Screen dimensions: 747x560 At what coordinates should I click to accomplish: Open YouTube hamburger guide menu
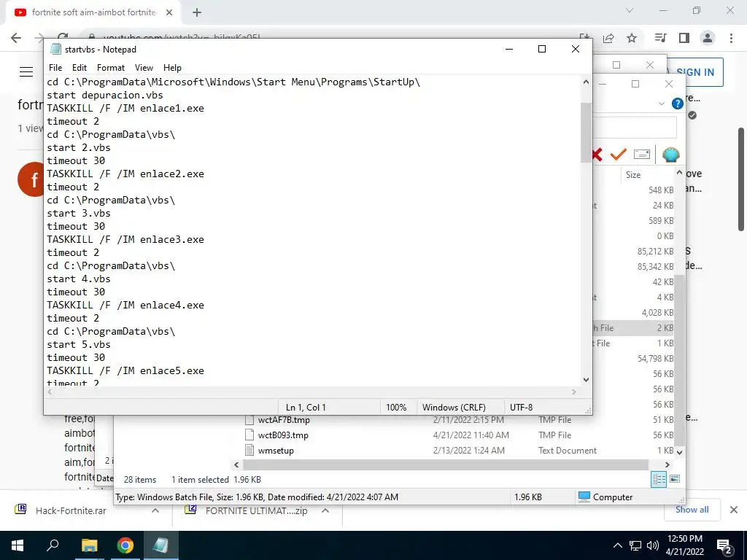(26, 72)
